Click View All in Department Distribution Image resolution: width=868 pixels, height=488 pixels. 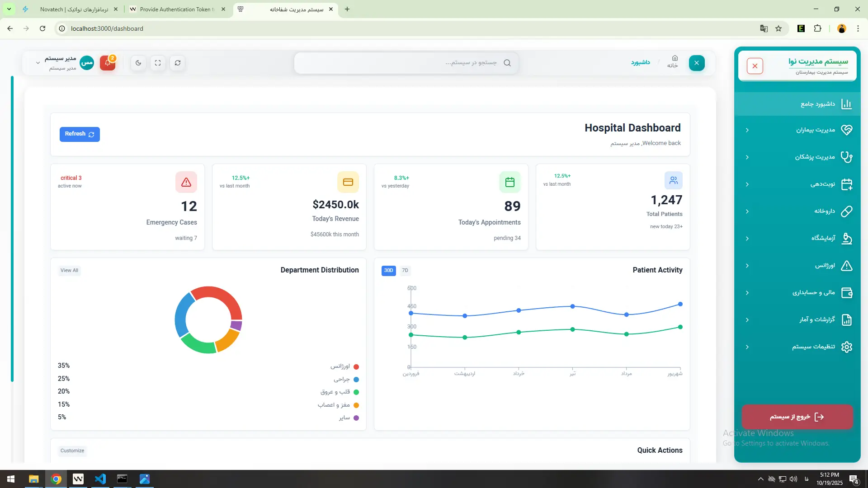click(x=69, y=271)
